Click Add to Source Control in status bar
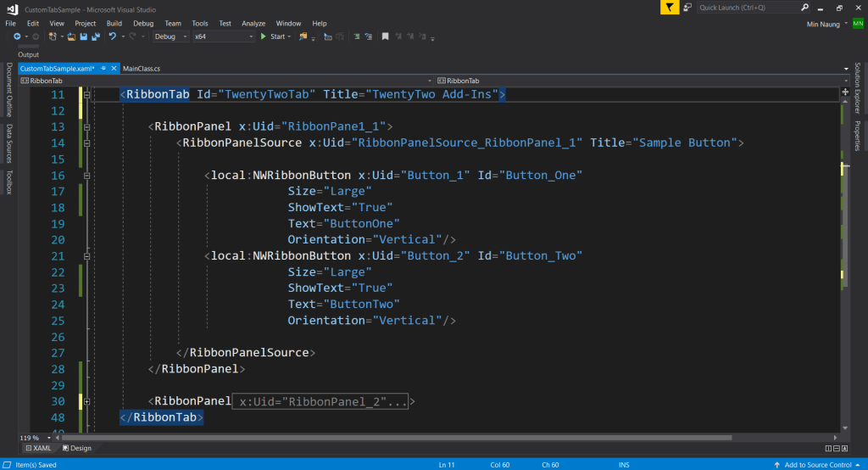 click(818, 465)
